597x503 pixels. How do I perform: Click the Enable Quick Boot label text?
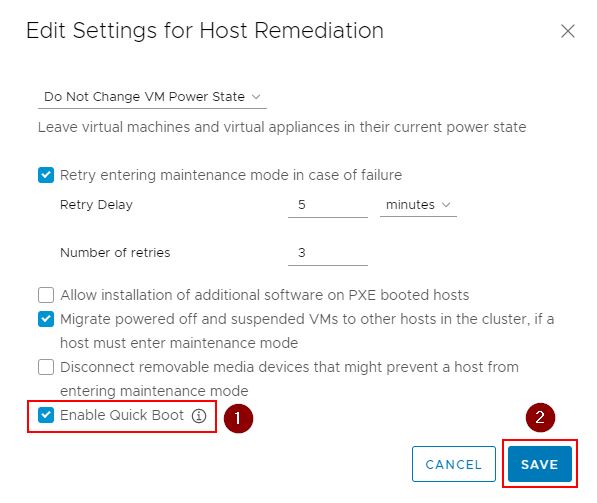click(122, 415)
